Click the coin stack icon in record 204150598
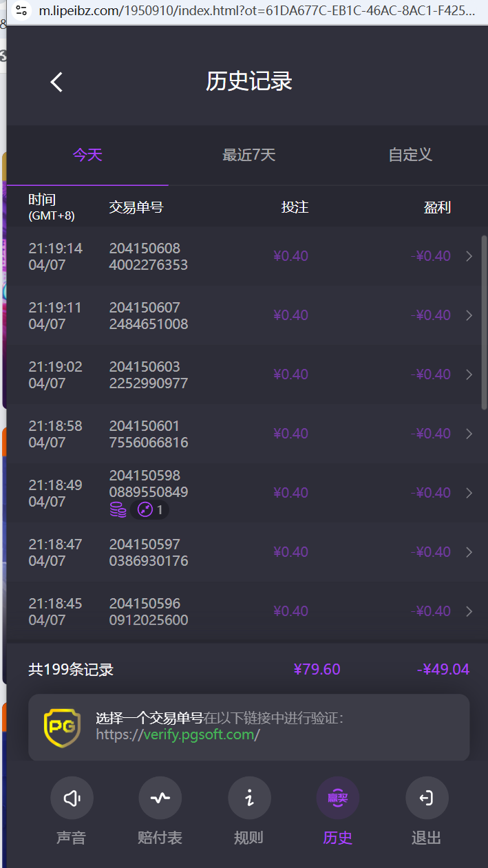This screenshot has width=488, height=868. [118, 510]
